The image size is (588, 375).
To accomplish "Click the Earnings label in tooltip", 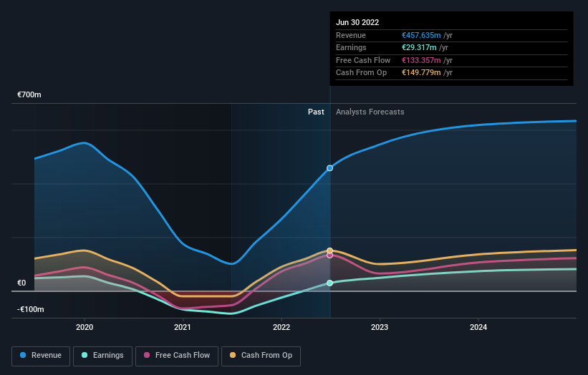I will (x=351, y=47).
